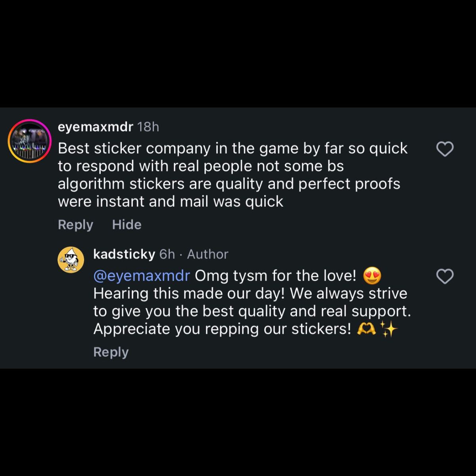Click the sparkles emoji at reply end

[x=389, y=329]
